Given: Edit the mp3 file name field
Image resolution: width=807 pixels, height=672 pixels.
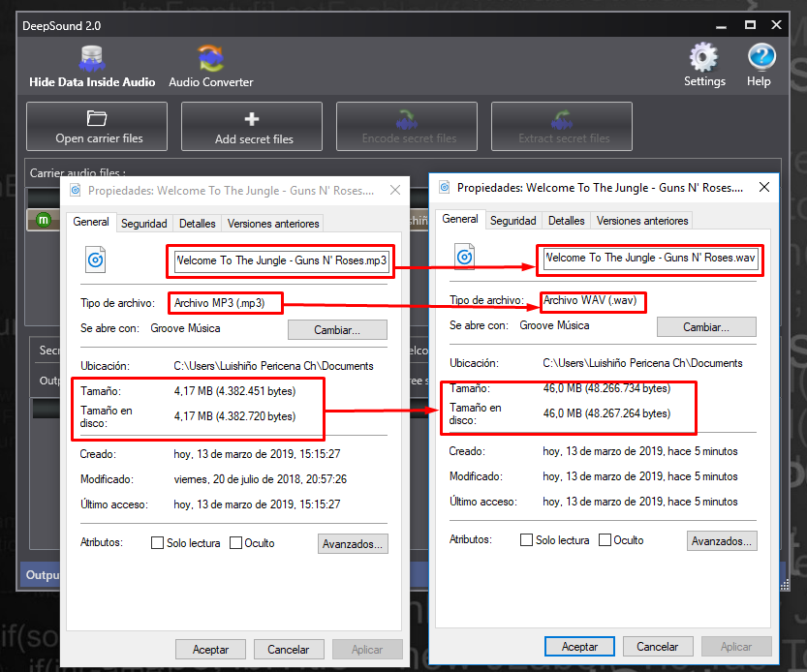Looking at the screenshot, I should pos(282,260).
